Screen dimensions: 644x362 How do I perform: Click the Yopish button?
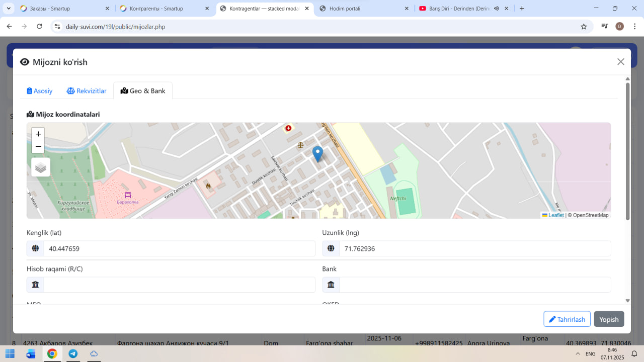click(x=609, y=319)
